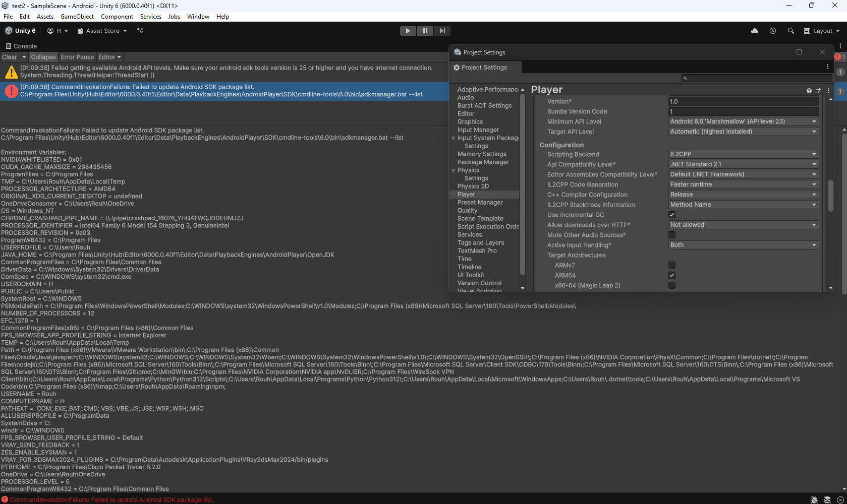Viewport: 847px width, 504px height.
Task: Open the File menu
Action: (x=8, y=17)
